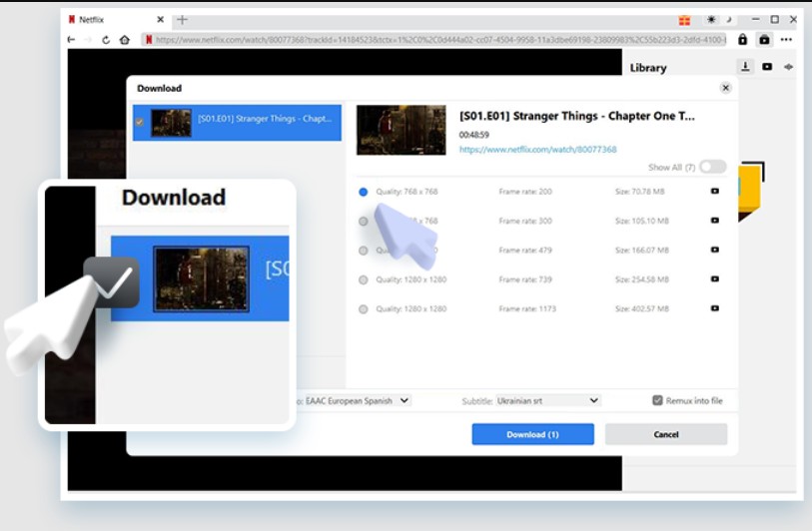Image resolution: width=812 pixels, height=531 pixels.
Task: Toggle the Remux into file checkbox
Action: (x=657, y=400)
